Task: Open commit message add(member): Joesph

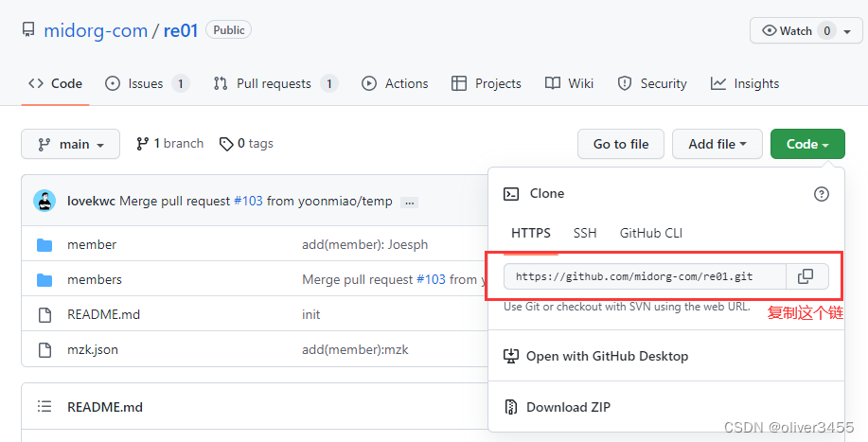Action: 364,244
